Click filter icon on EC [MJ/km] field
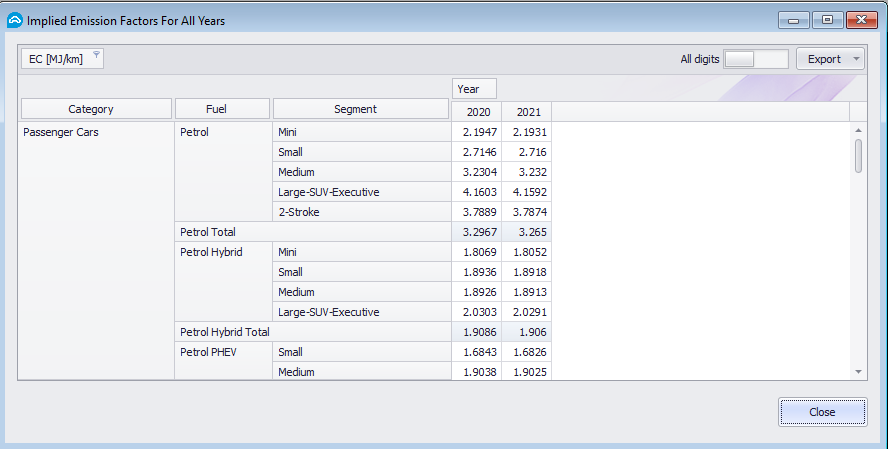Image resolution: width=888 pixels, height=449 pixels. (96, 56)
